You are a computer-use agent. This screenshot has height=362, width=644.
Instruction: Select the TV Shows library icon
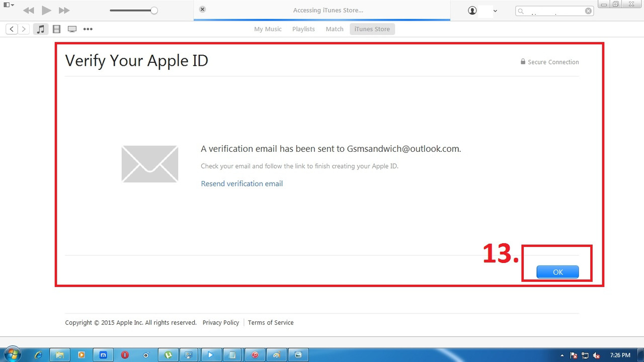[72, 29]
